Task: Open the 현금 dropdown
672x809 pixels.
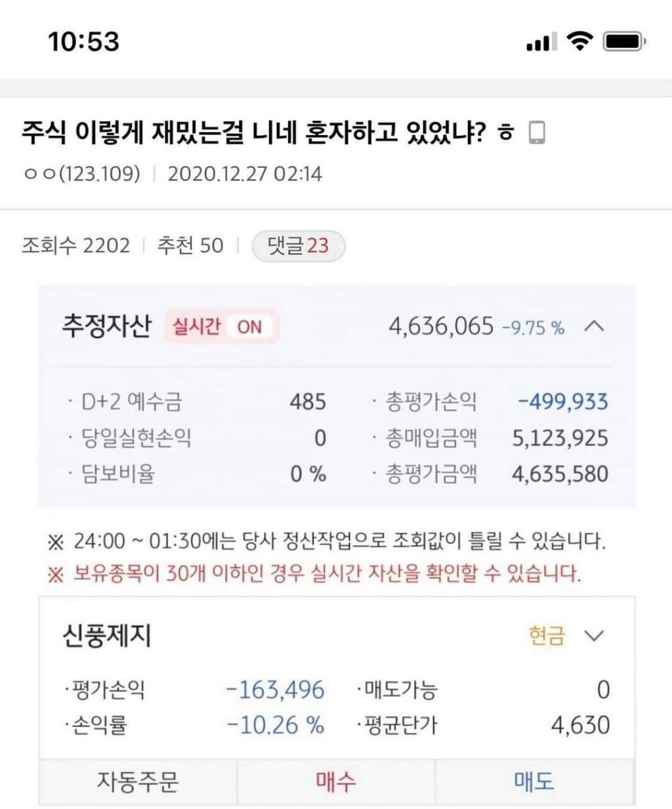Action: click(x=547, y=635)
